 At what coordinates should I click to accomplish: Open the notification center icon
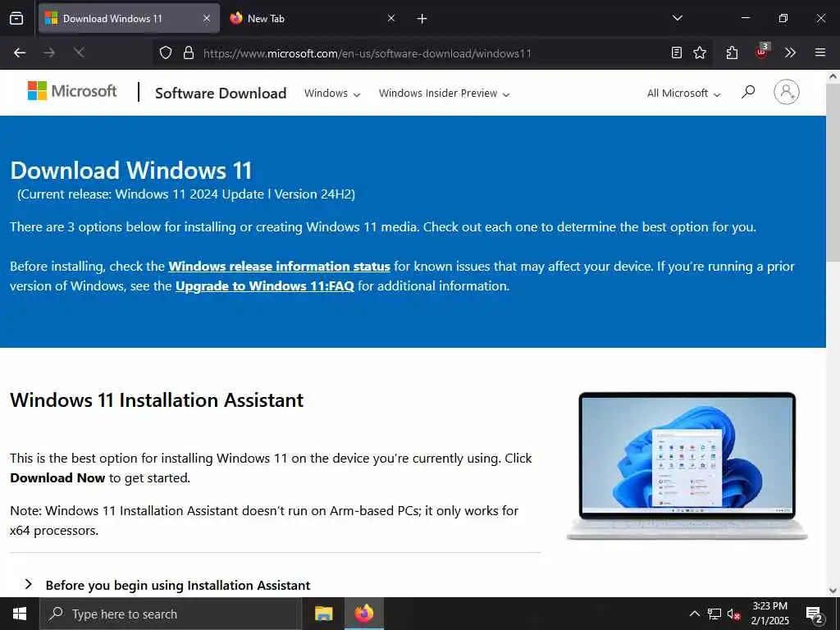[814, 614]
